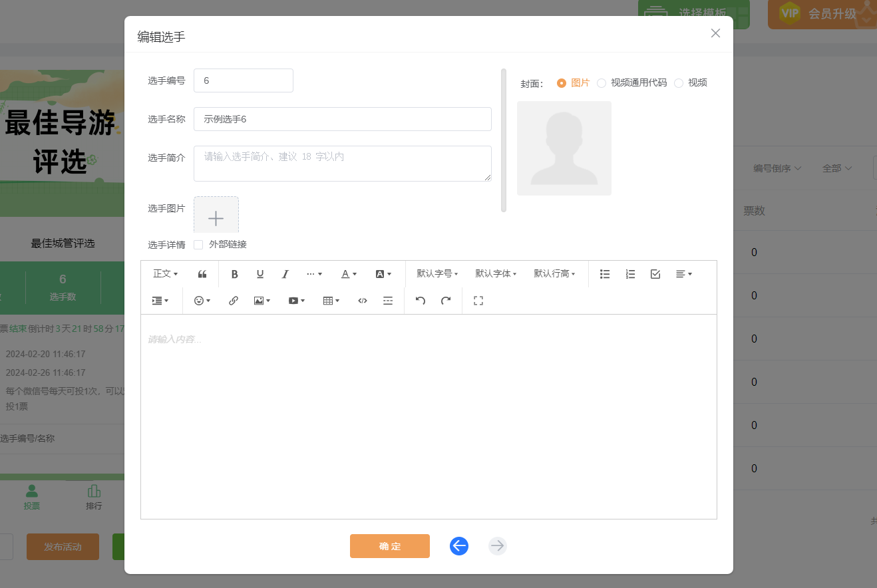Click the undo arrow in the editor toolbar
Screen dimensions: 877x588
click(421, 301)
